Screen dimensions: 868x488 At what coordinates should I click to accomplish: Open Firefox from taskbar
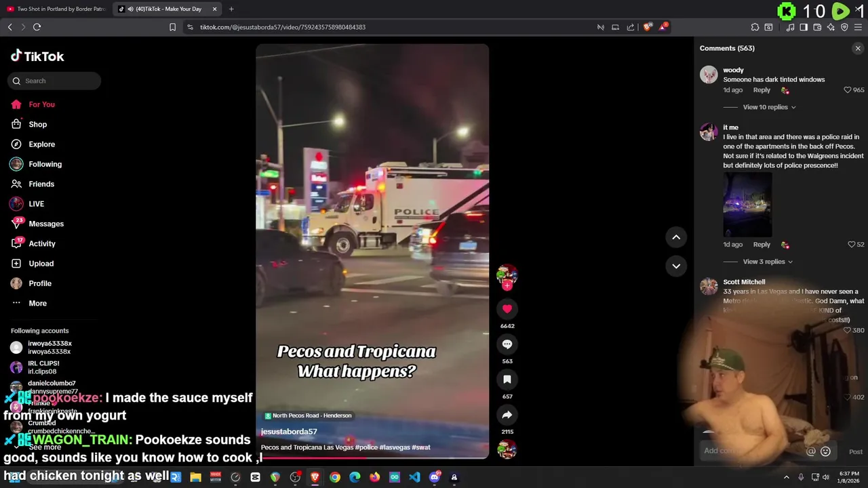(x=374, y=477)
